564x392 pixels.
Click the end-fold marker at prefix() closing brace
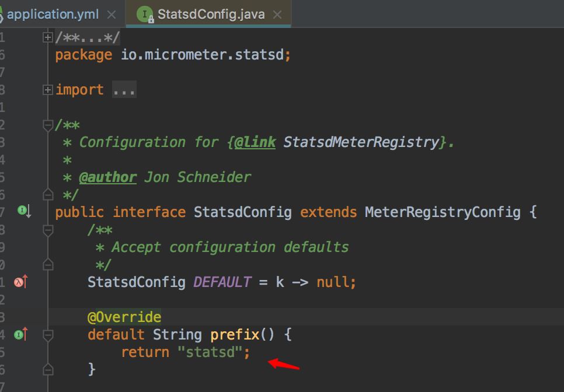click(48, 369)
